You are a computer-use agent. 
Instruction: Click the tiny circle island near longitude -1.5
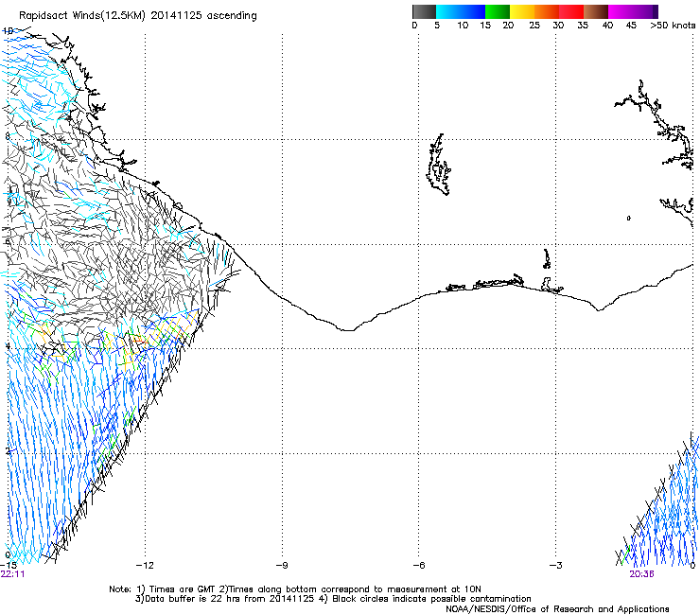628,218
